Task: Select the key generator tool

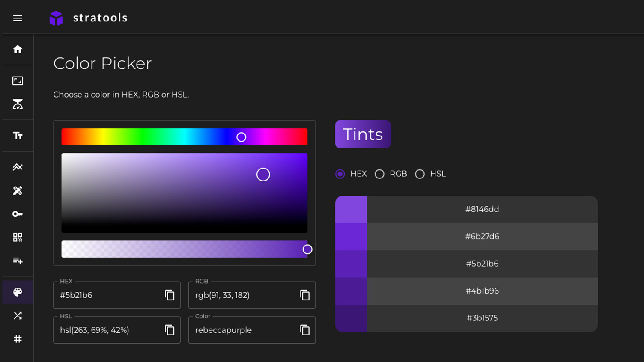Action: [x=17, y=214]
